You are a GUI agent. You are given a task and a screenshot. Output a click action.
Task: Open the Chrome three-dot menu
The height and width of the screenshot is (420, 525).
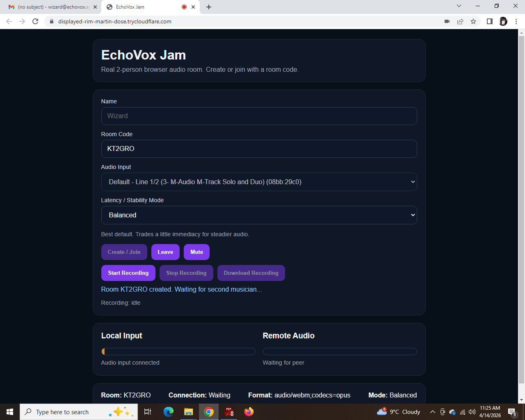516,21
